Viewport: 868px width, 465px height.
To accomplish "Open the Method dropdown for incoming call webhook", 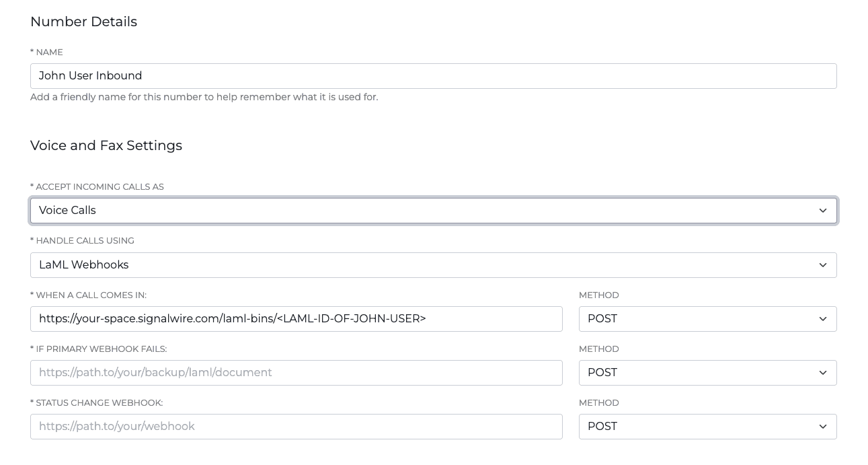I will (707, 319).
